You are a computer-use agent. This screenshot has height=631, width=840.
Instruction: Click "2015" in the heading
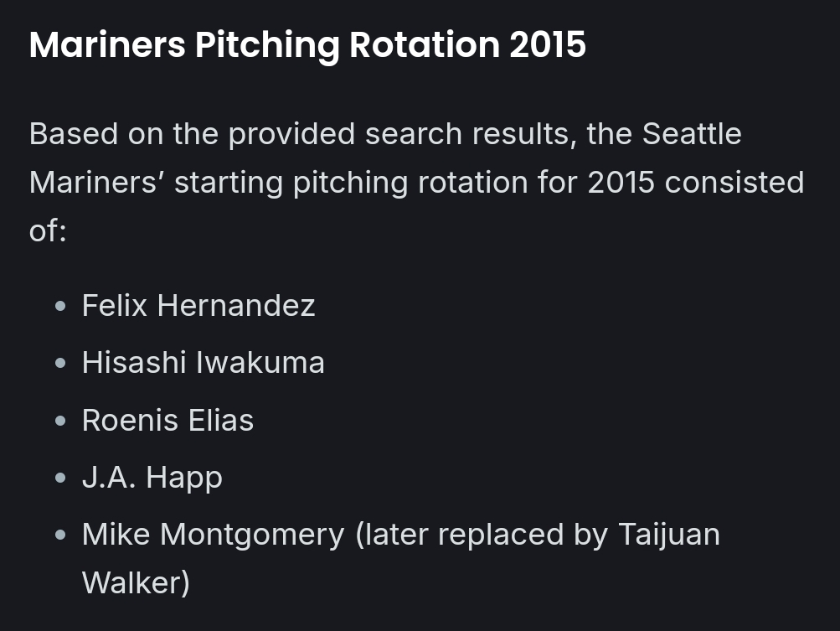(x=548, y=44)
